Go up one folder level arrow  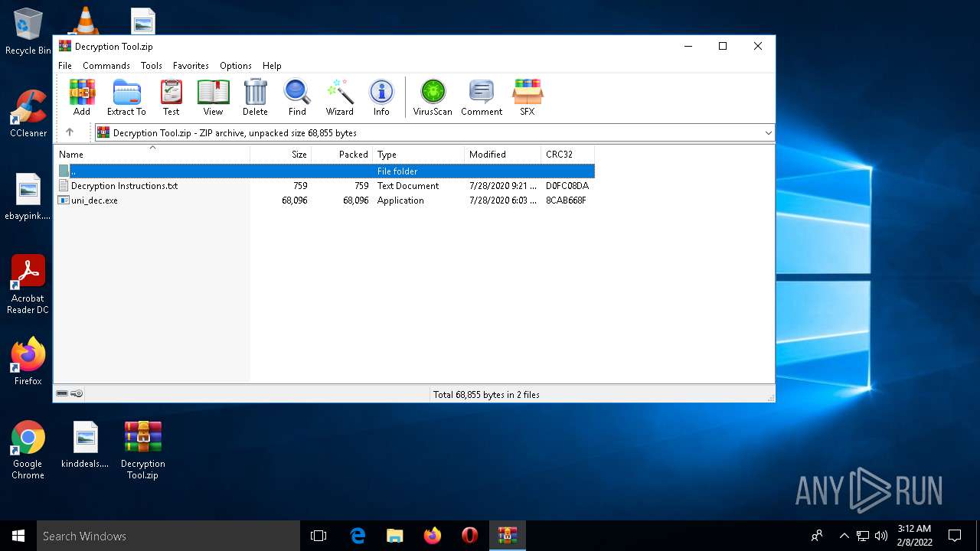pyautogui.click(x=70, y=132)
